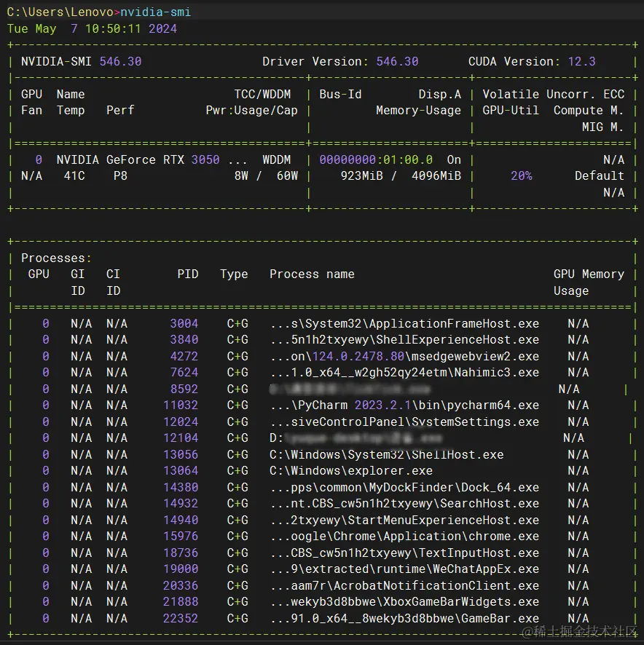Select bus id 00000000:01:00.0
This screenshot has width=644, height=645.
pyautogui.click(x=376, y=159)
